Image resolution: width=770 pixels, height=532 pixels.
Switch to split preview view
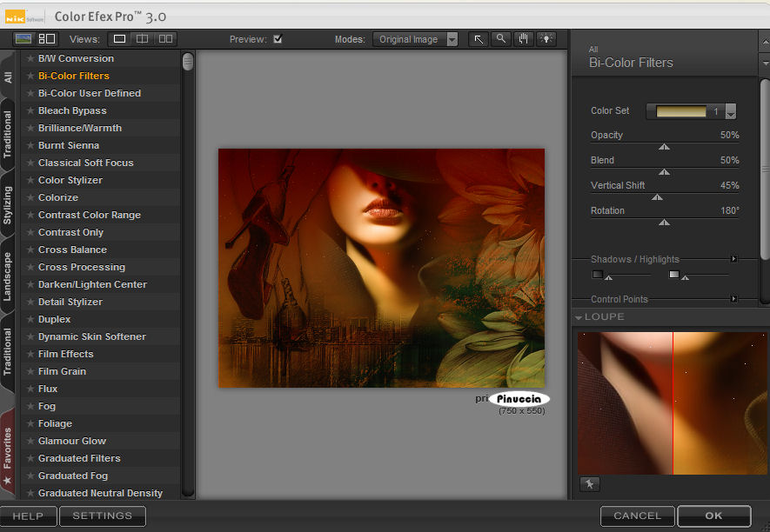click(x=143, y=39)
